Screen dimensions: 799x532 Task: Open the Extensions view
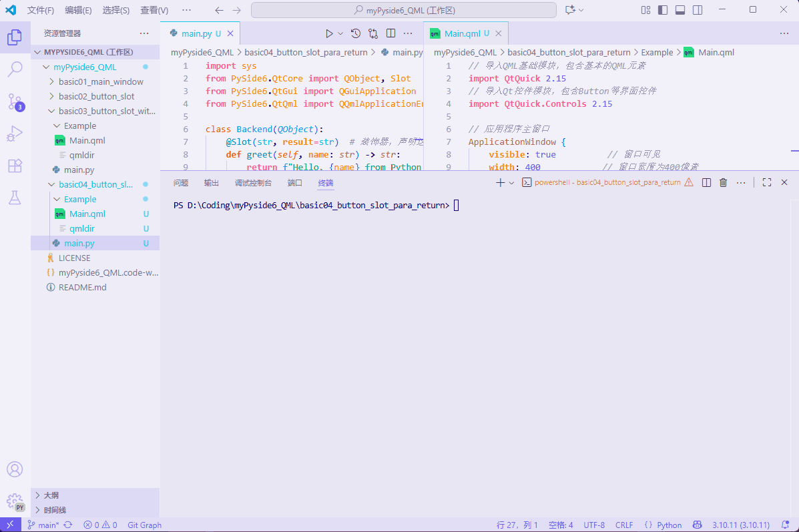pos(15,166)
